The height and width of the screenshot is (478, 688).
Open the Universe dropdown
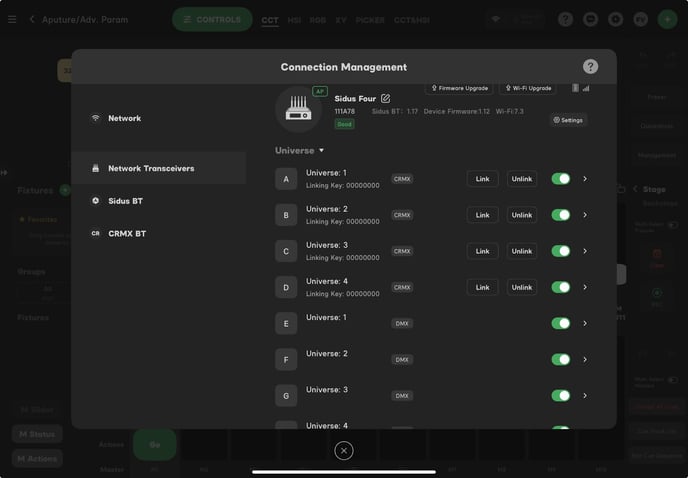click(300, 151)
